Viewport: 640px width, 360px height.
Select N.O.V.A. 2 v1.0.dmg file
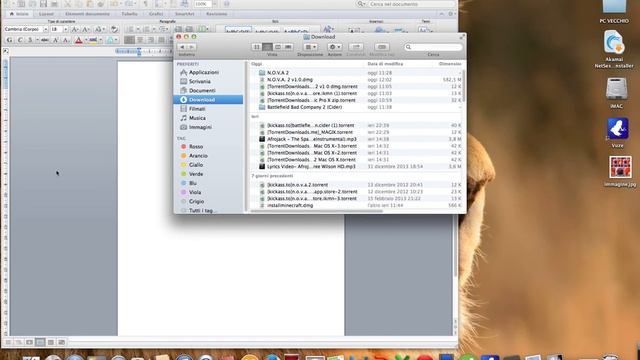290,80
